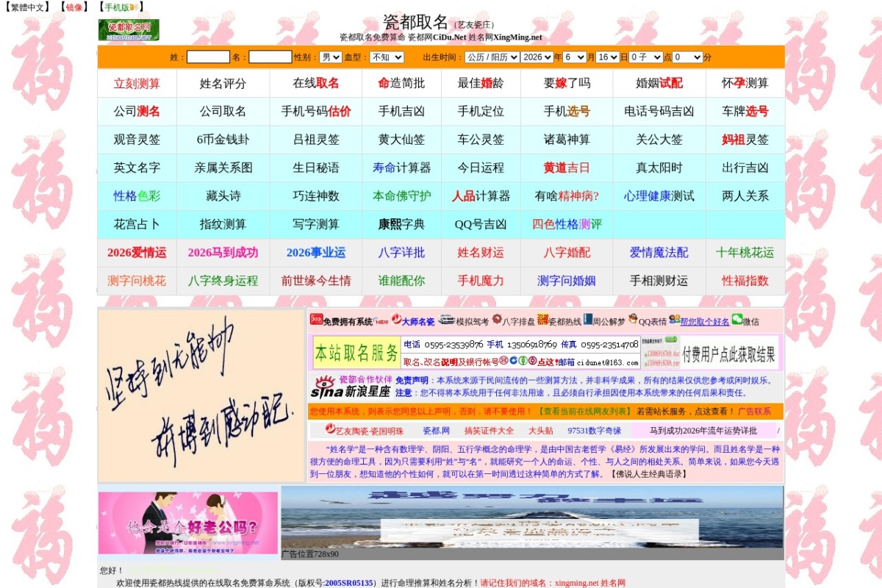The height and width of the screenshot is (588, 882).
Task: Click the 前世缘今生情 link
Action: pos(316,280)
